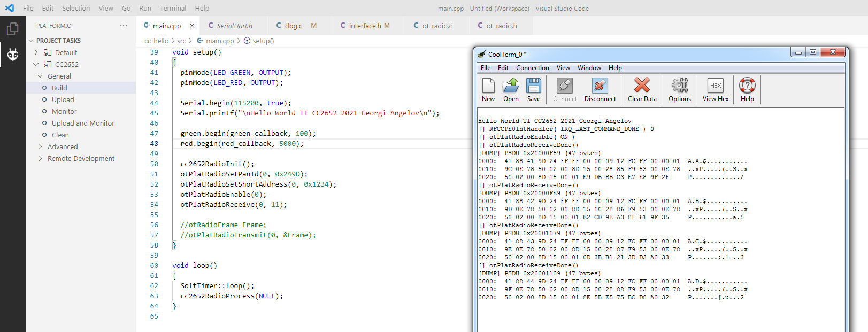
Task: Click the void loop() code line
Action: click(x=195, y=265)
